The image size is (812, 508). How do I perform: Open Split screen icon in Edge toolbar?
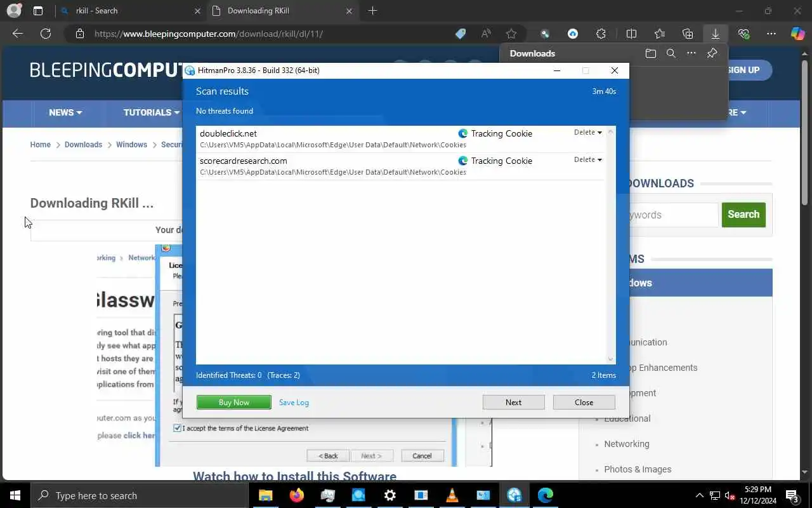pos(631,34)
